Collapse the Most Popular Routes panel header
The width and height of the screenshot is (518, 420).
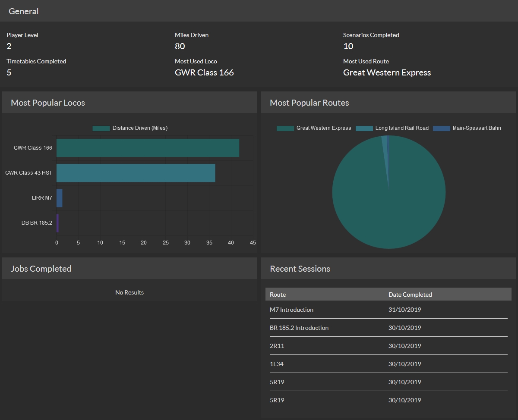pyautogui.click(x=310, y=103)
